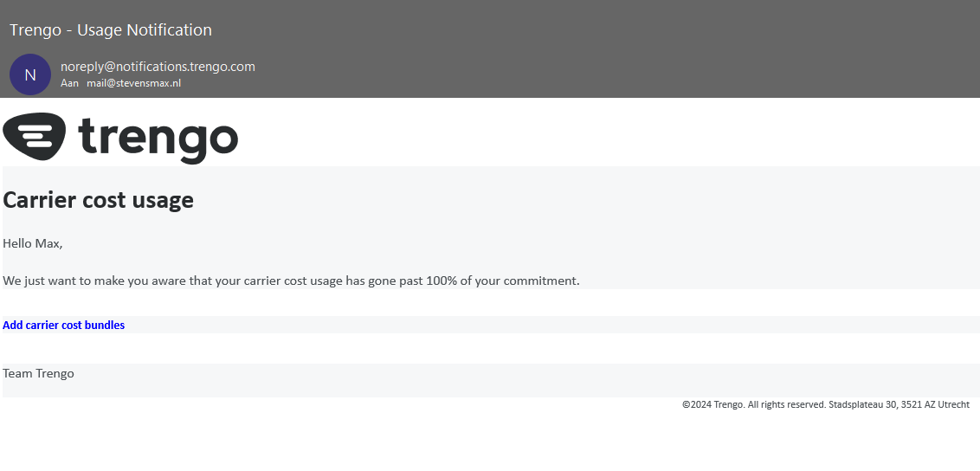Click the Stadsplateau 30 Utrecht address in footer
This screenshot has width=980, height=471.
pyautogui.click(x=899, y=404)
